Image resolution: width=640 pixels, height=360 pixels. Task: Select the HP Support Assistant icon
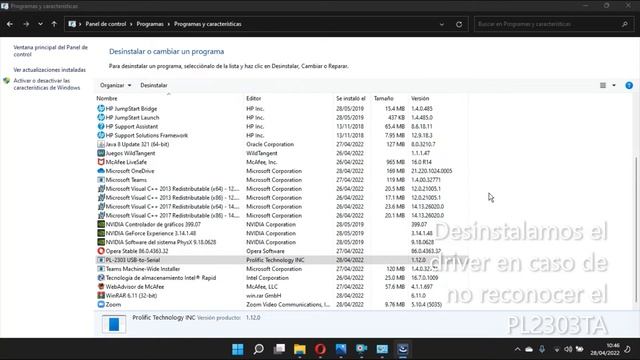(101, 127)
